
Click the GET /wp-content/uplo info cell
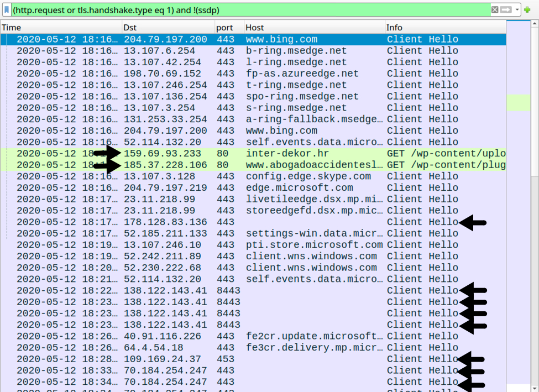446,153
